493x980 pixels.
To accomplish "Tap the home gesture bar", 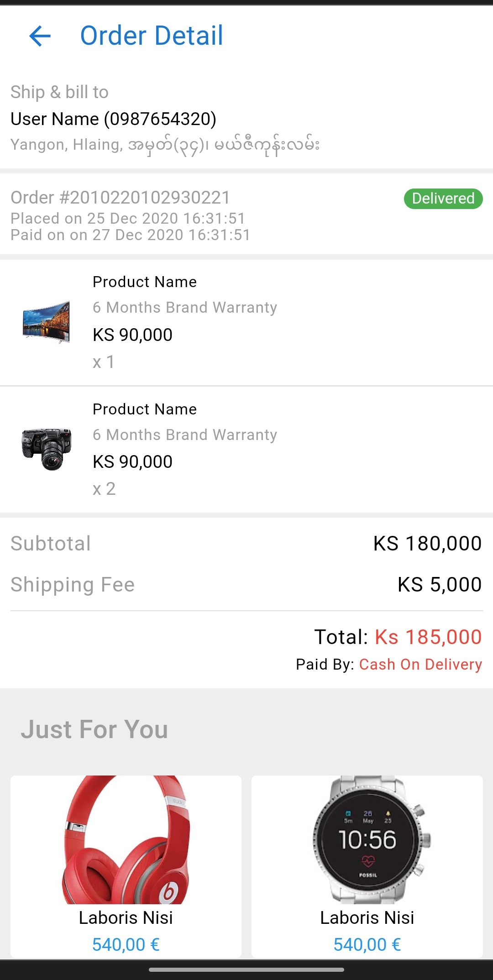I will (246, 970).
